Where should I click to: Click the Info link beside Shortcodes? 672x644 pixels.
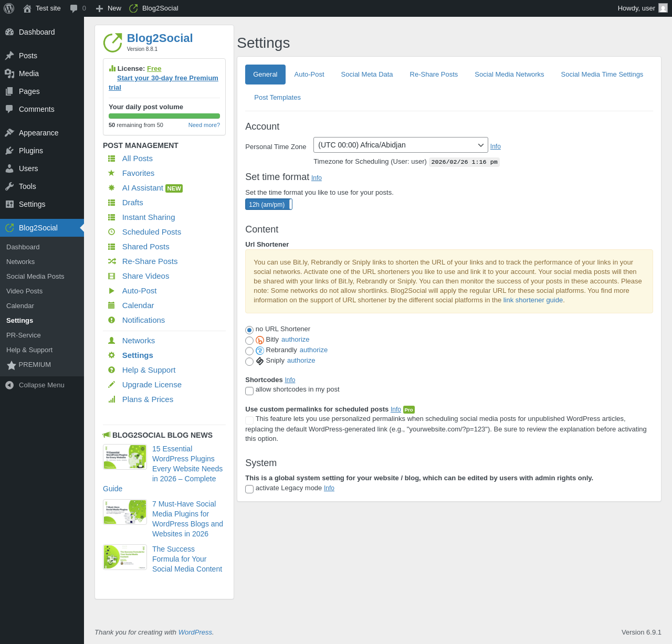pos(290,380)
